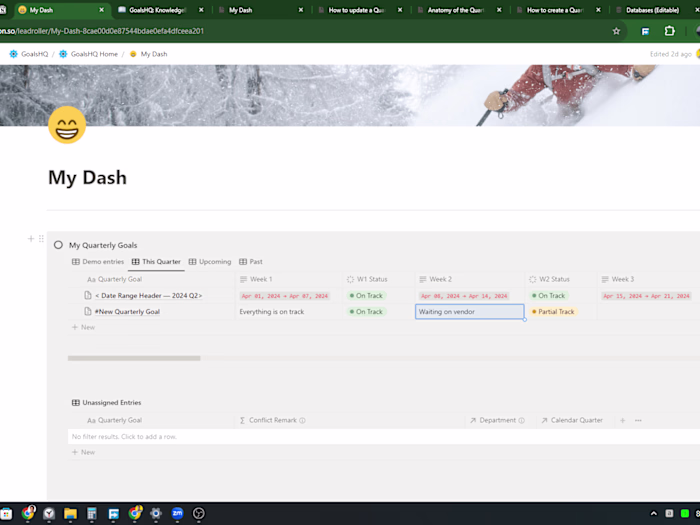This screenshot has height=525, width=700.
Task: Close the GoalsHQ Knowledge browser tab
Action: 201,10
